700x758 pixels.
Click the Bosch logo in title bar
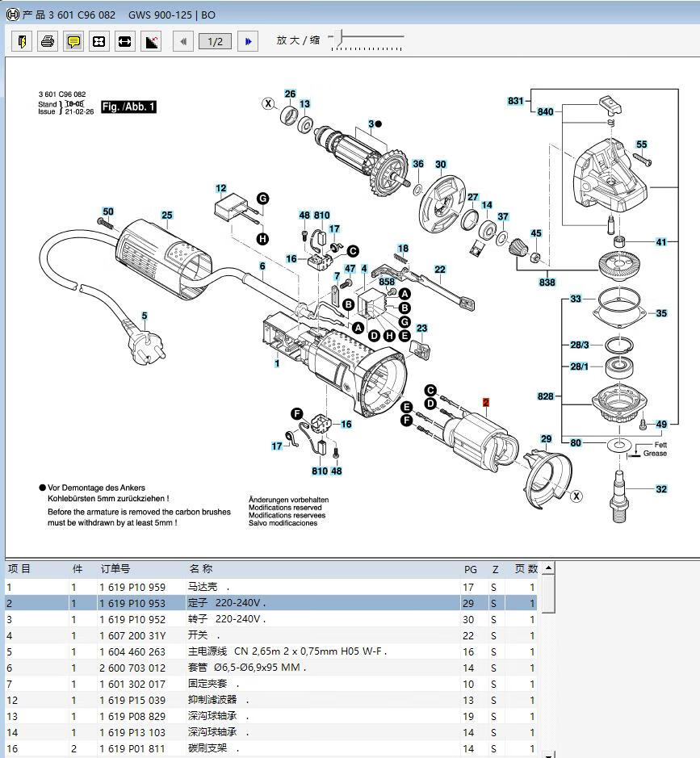(13, 15)
